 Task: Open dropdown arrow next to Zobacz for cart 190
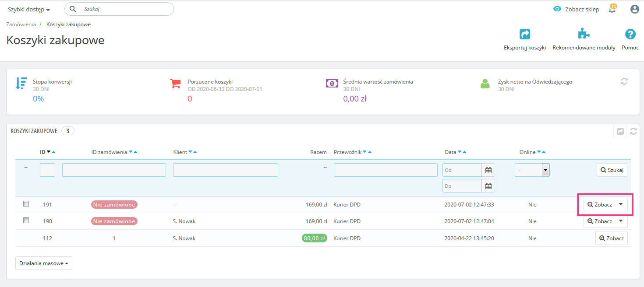coord(621,221)
